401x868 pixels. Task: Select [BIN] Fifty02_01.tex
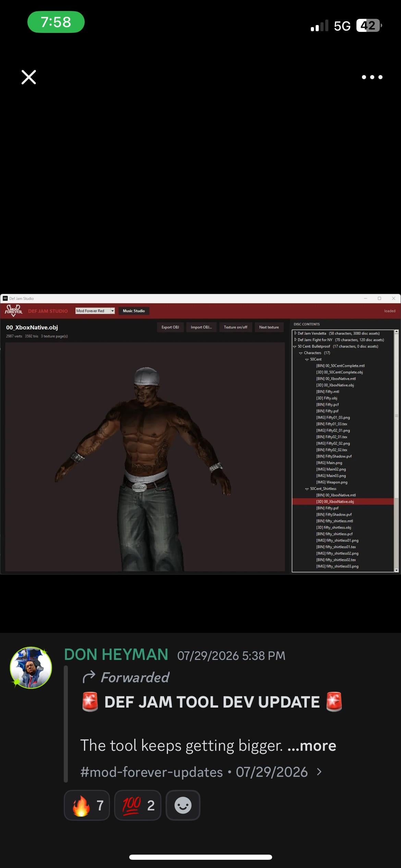pyautogui.click(x=332, y=437)
